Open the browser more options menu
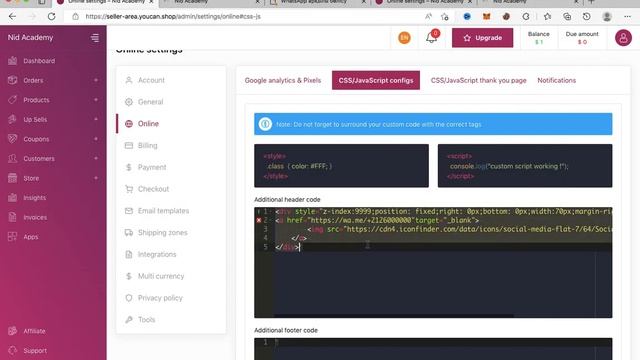 pos(627,17)
